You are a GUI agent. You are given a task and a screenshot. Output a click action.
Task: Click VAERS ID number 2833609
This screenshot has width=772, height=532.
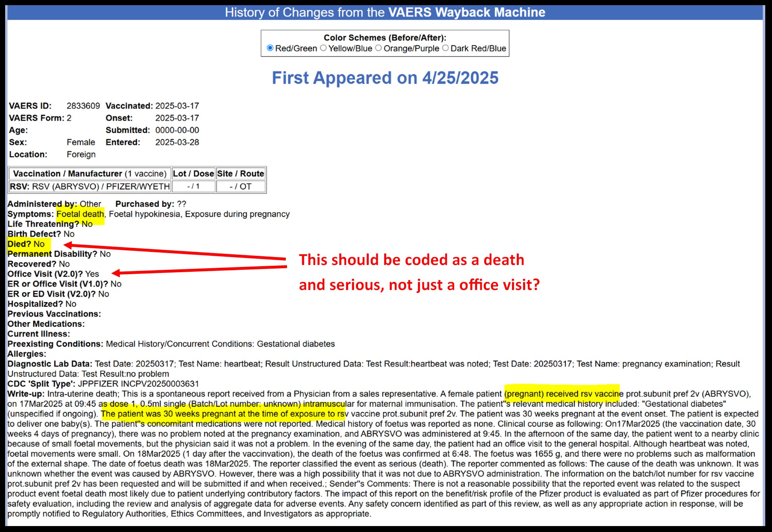tap(83, 106)
